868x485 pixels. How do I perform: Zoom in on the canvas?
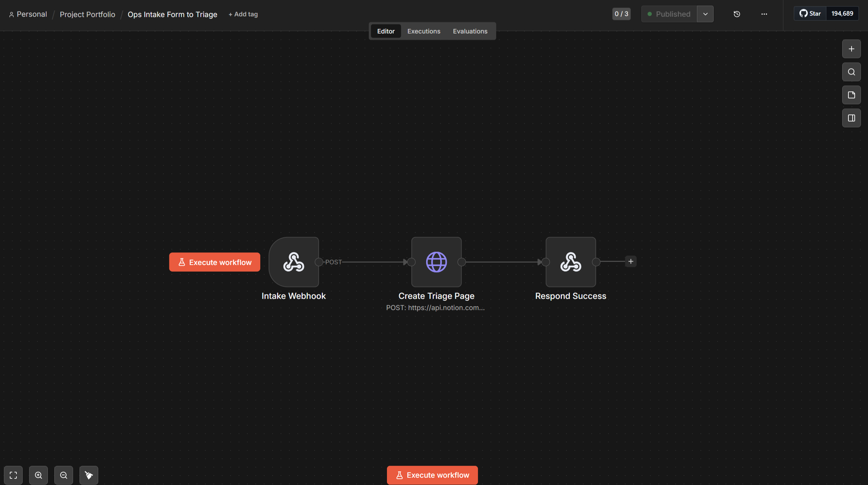[x=38, y=475]
